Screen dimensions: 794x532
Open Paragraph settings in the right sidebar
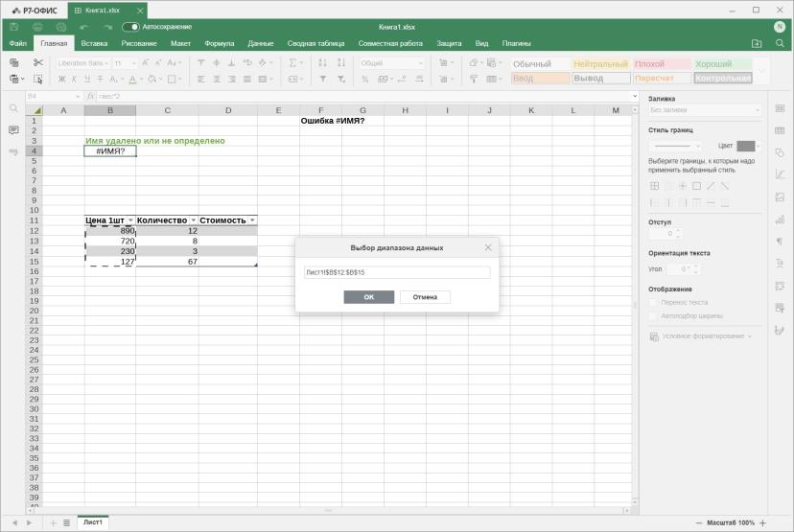[780, 242]
